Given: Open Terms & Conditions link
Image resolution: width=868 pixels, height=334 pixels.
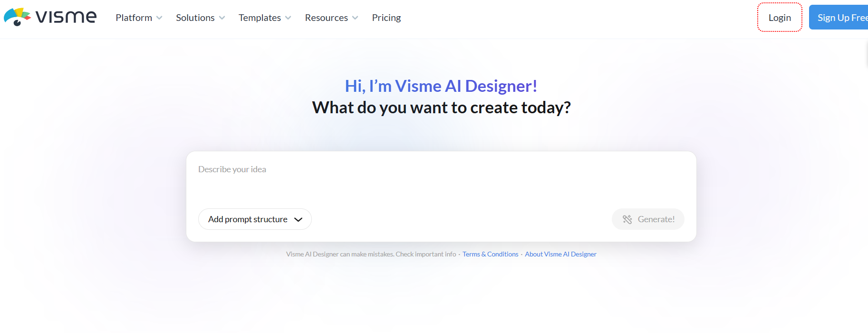Looking at the screenshot, I should pyautogui.click(x=491, y=255).
